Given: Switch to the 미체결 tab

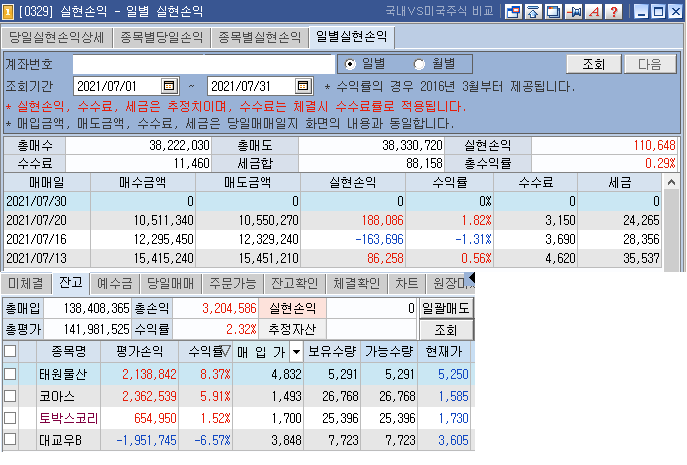Looking at the screenshot, I should click(x=26, y=284).
